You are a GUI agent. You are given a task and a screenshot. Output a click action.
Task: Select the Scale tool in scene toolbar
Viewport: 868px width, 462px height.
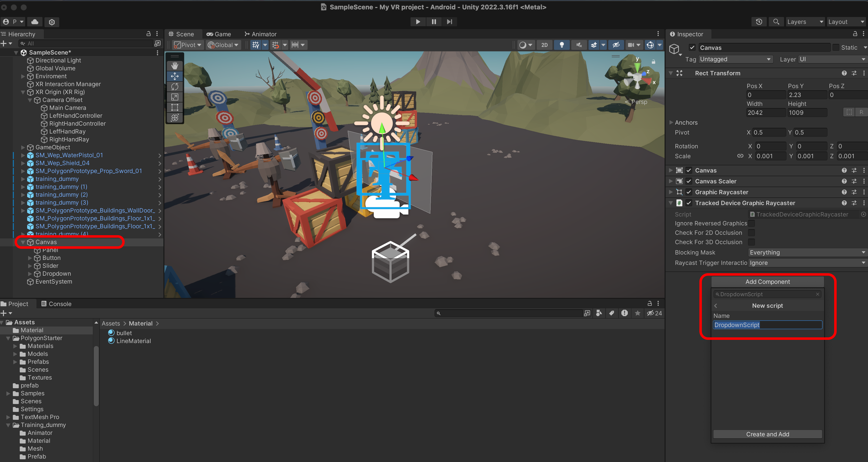175,97
